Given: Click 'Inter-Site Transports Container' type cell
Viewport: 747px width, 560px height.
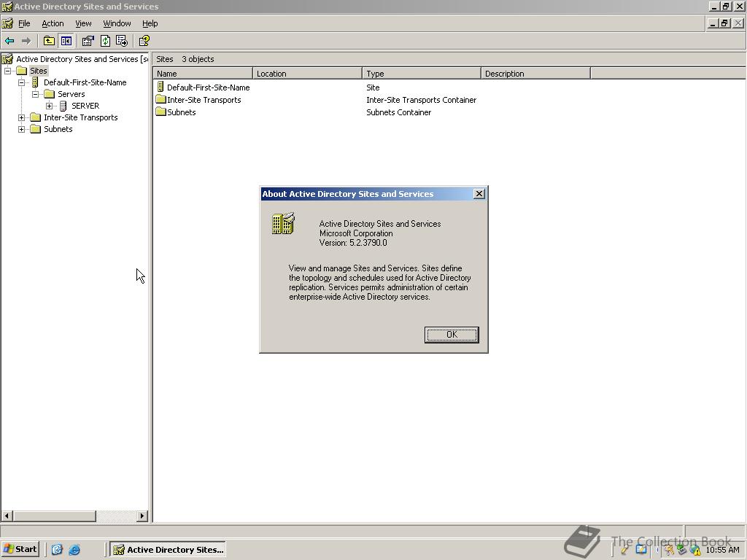Looking at the screenshot, I should 421,100.
